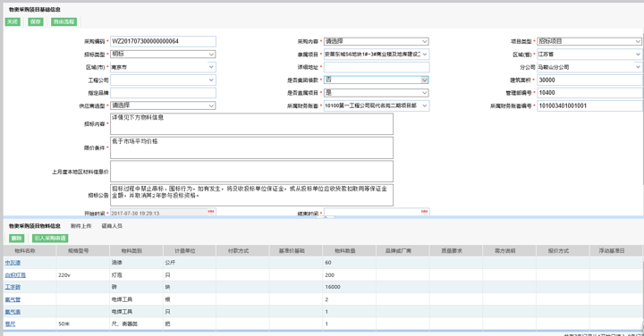Click into the 详细地址 input field
The image size is (644, 336).
pyautogui.click(x=377, y=67)
